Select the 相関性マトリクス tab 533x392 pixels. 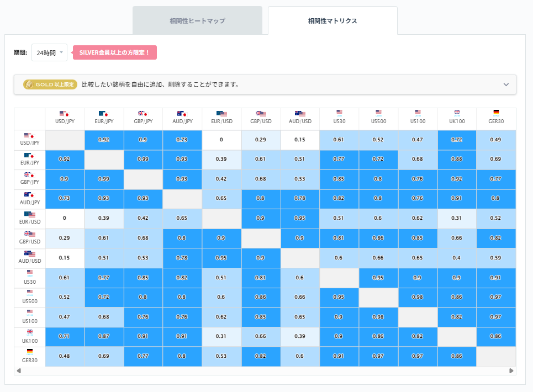click(x=332, y=20)
